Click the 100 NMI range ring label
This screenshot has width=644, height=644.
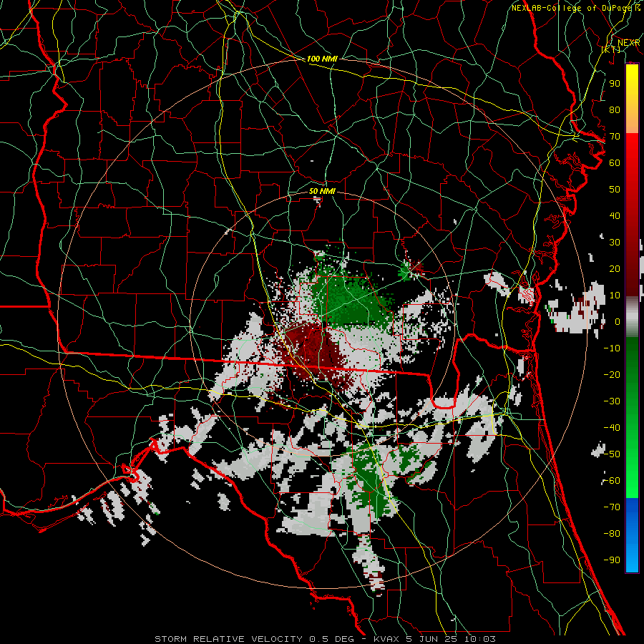[322, 59]
